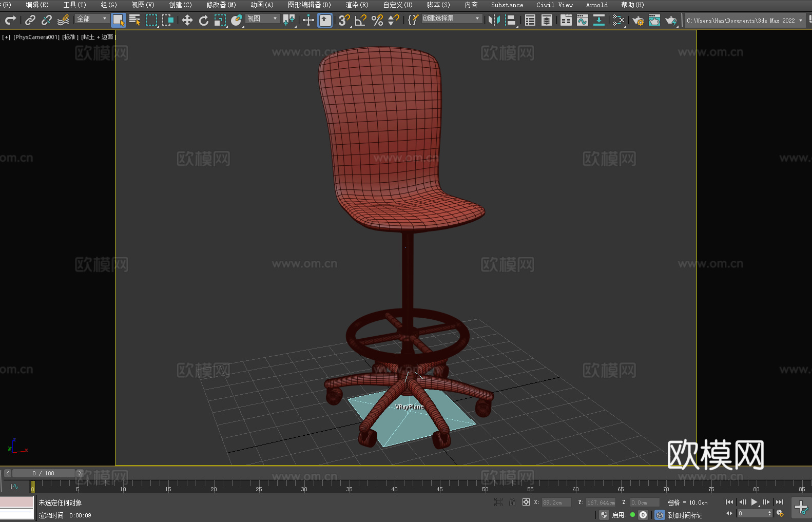Expand the project path dropdown arrow
This screenshot has width=812, height=522.
[x=801, y=21]
